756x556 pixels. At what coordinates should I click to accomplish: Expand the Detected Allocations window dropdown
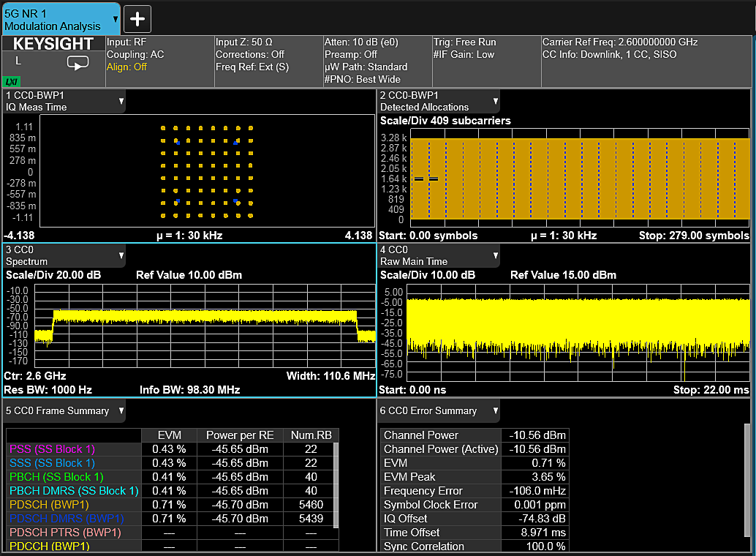coord(496,102)
